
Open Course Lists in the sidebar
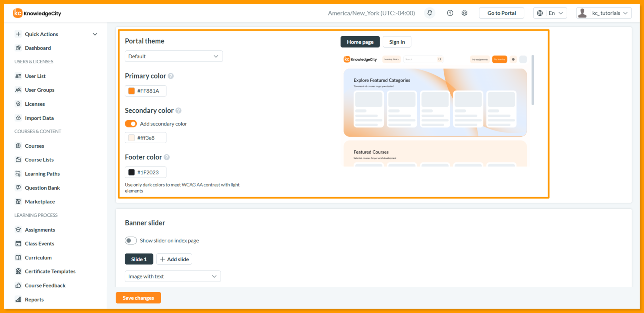(39, 160)
